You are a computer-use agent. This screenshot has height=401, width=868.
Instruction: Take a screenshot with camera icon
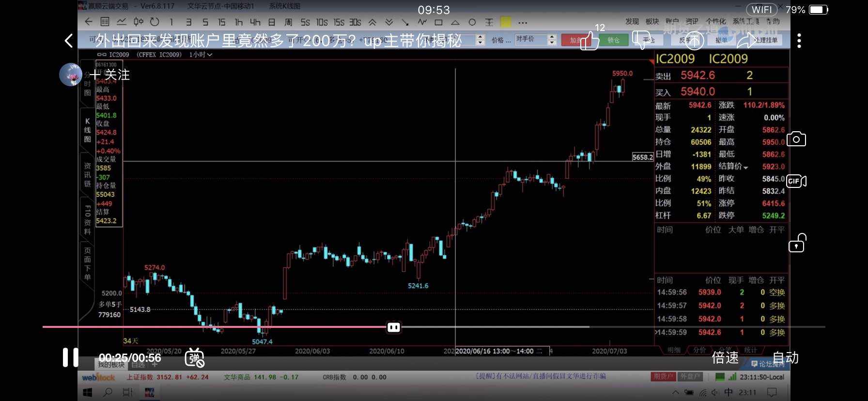[796, 139]
